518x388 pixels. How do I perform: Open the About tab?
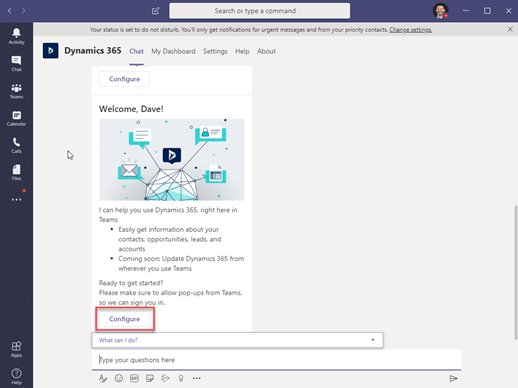pos(266,51)
